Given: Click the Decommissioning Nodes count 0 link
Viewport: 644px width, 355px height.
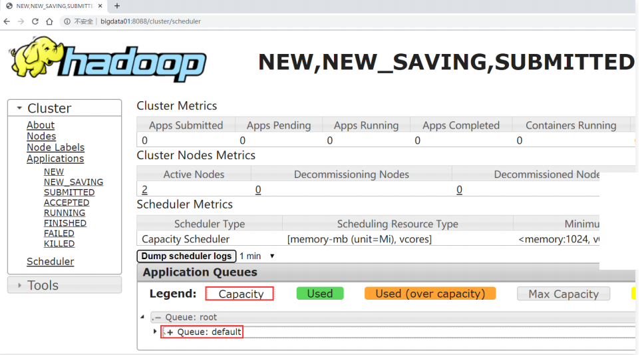Looking at the screenshot, I should [258, 190].
